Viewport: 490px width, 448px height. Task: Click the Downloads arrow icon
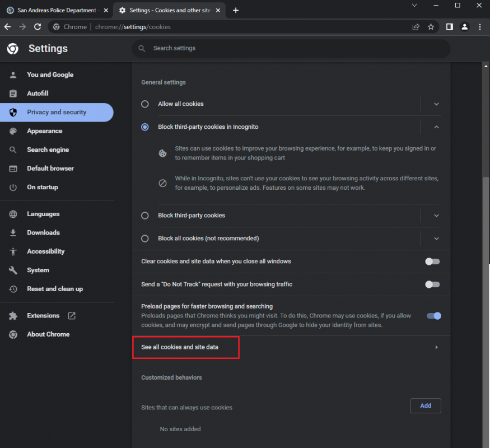coord(13,233)
